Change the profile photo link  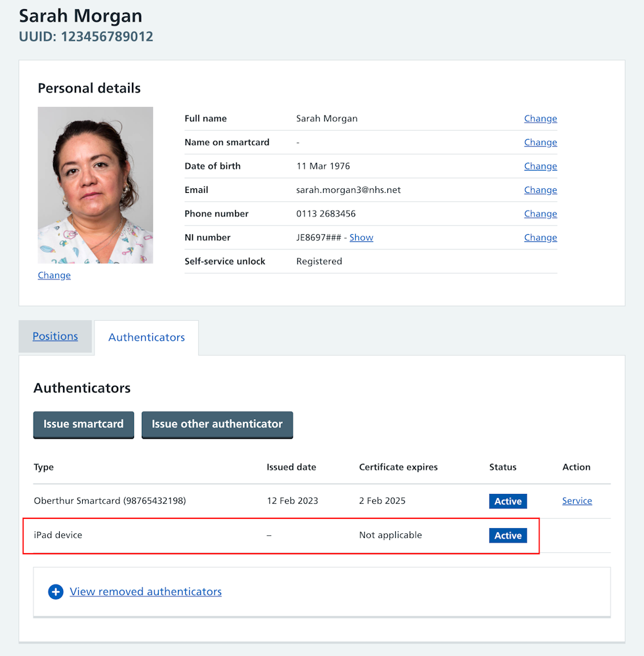[x=54, y=276]
